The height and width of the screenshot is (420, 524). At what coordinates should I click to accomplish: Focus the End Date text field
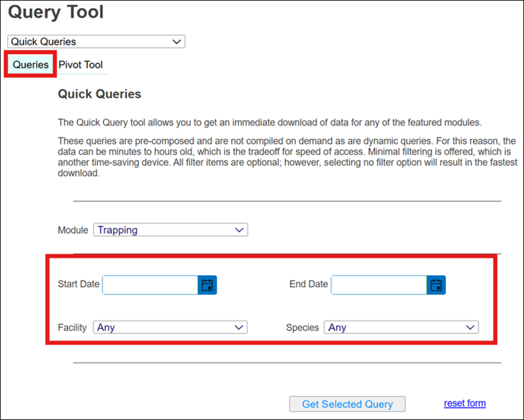(x=379, y=285)
